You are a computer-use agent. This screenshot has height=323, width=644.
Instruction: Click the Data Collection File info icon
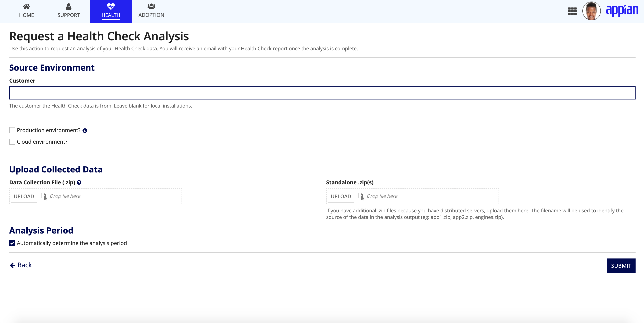coord(79,182)
